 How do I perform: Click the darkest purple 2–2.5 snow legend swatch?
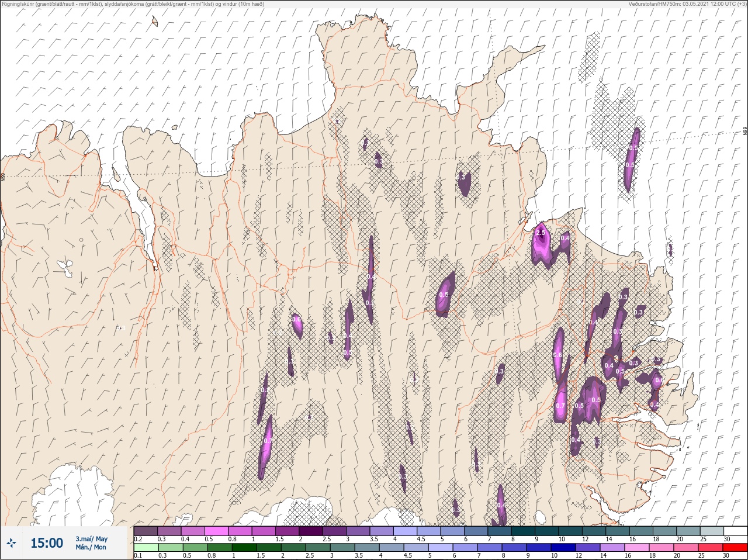(311, 531)
